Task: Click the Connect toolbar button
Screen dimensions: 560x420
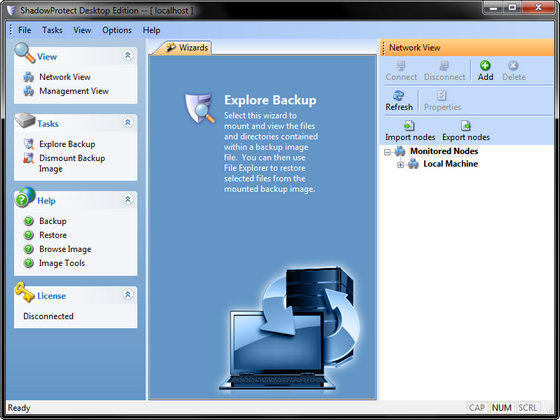Action: (x=401, y=71)
